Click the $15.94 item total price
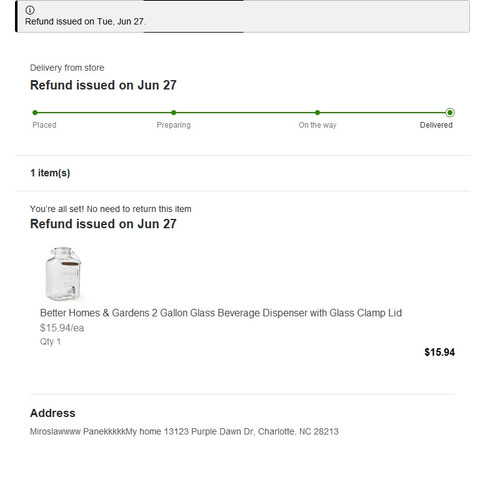Viewport: 500px width, 479px height. pos(439,352)
